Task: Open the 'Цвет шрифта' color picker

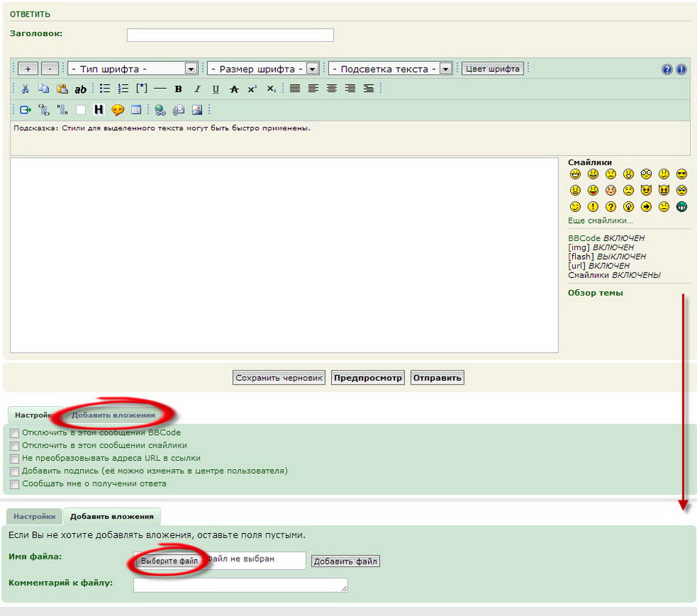Action: click(493, 69)
